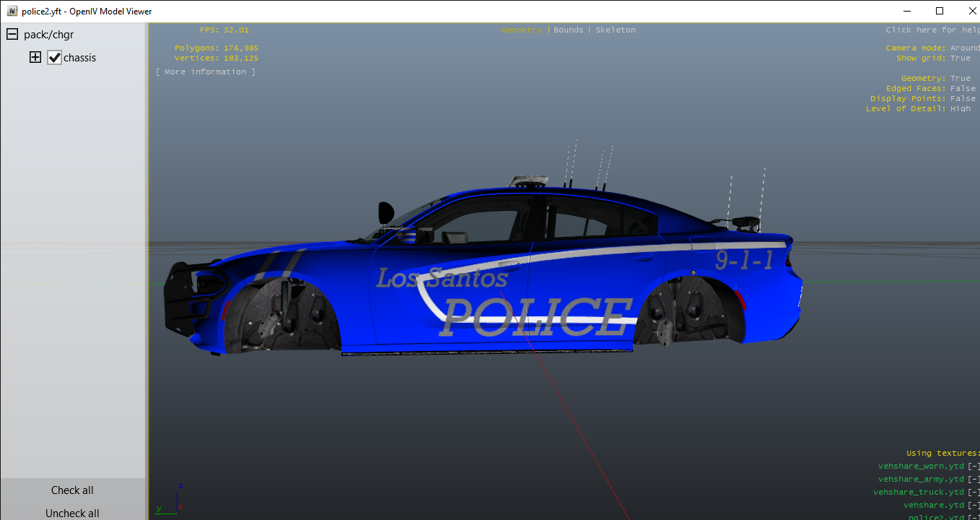Expand the chassis tree node
980x520 pixels.
pos(35,58)
